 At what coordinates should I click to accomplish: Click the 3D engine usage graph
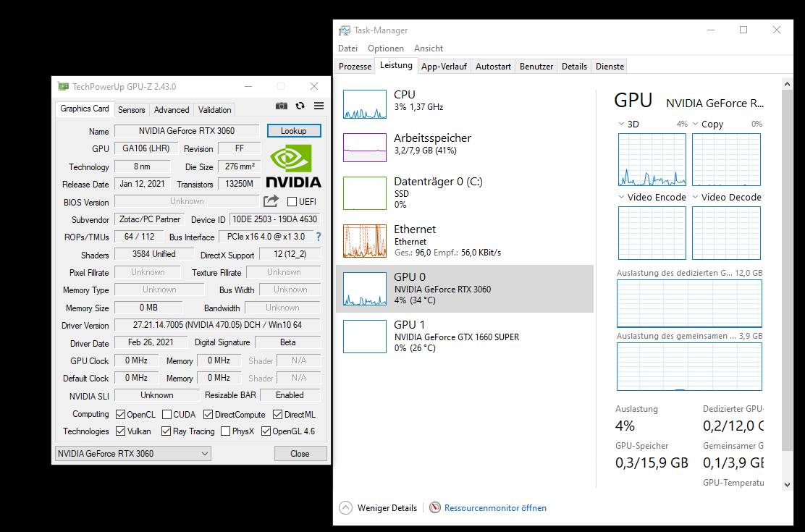click(652, 159)
